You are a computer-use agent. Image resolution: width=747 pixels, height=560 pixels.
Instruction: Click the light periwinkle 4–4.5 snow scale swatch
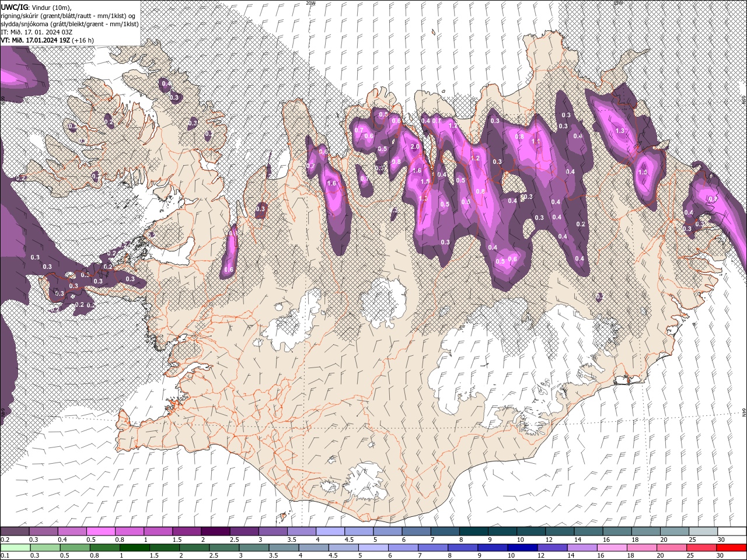(x=330, y=531)
